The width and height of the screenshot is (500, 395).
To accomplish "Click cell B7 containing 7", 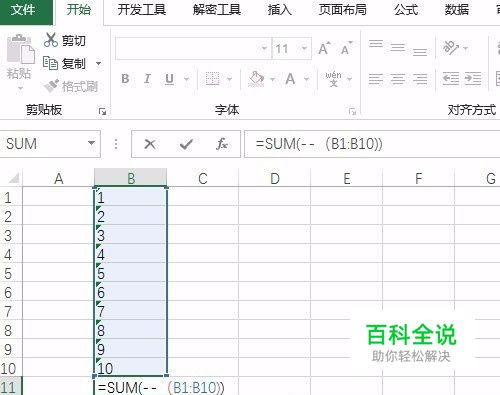I will (131, 311).
